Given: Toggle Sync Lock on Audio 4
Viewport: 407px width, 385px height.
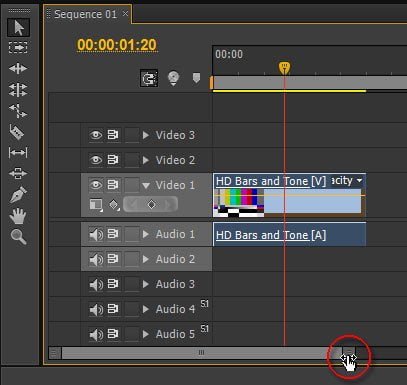Looking at the screenshot, I should (113, 309).
